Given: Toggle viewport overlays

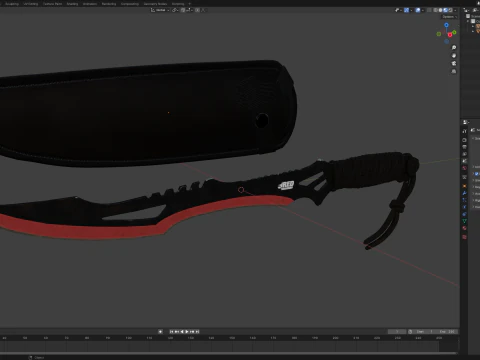Looking at the screenshot, I should [x=418, y=10].
